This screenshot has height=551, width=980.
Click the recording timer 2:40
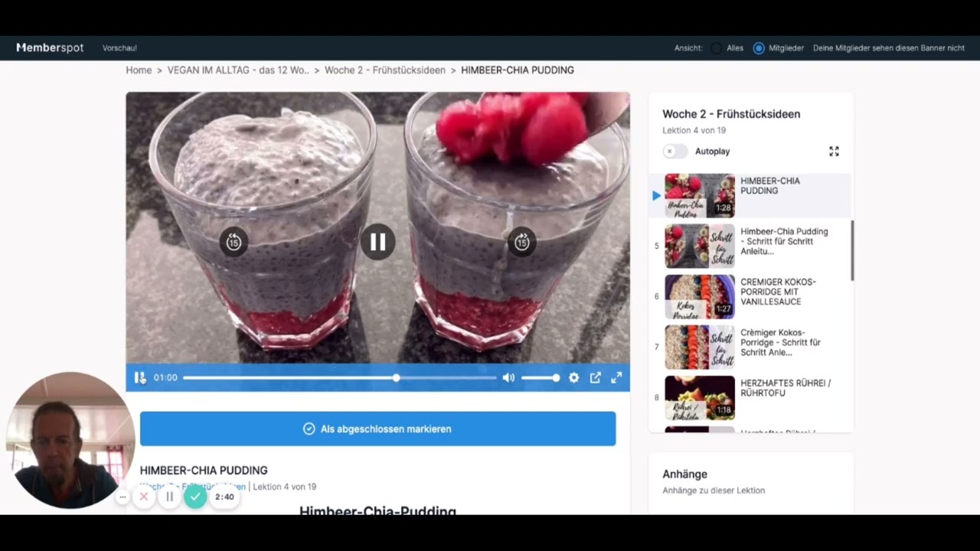click(x=224, y=497)
